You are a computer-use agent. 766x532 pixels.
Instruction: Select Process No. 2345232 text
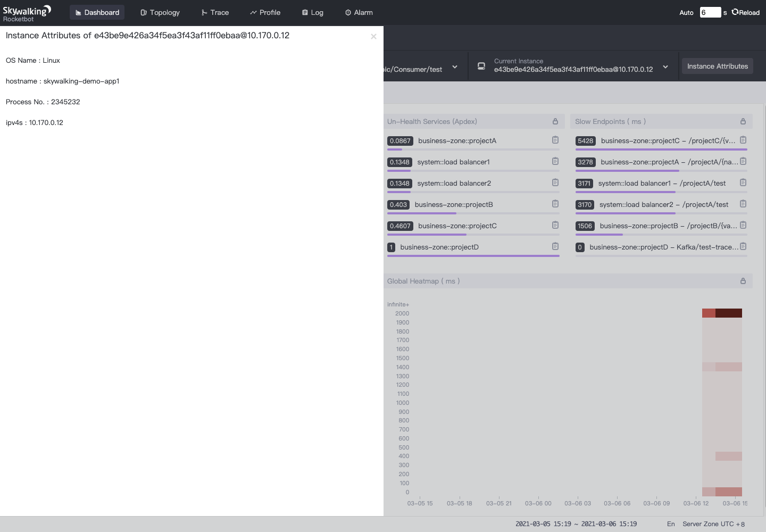(x=43, y=102)
